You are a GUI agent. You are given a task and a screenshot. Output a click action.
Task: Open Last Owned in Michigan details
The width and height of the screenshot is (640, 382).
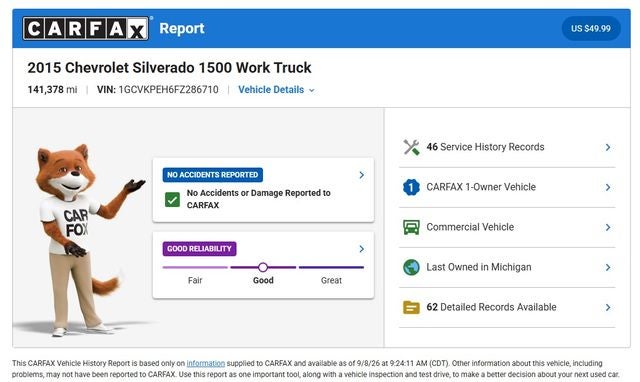click(x=507, y=267)
